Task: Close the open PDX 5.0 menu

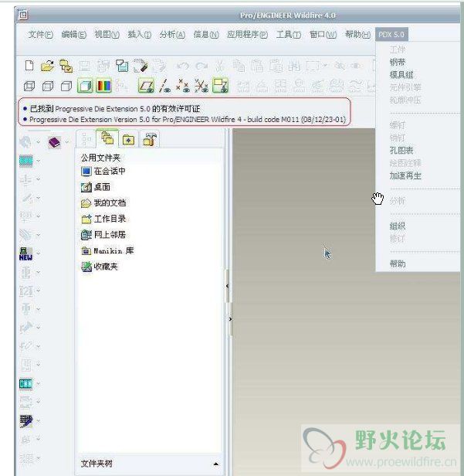Action: (x=391, y=34)
